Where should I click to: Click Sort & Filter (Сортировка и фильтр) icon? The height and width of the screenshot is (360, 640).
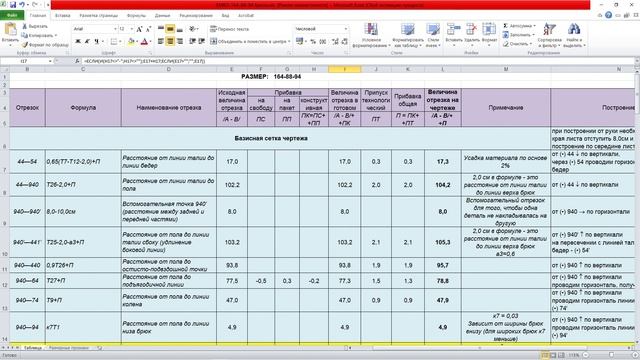coord(549,29)
